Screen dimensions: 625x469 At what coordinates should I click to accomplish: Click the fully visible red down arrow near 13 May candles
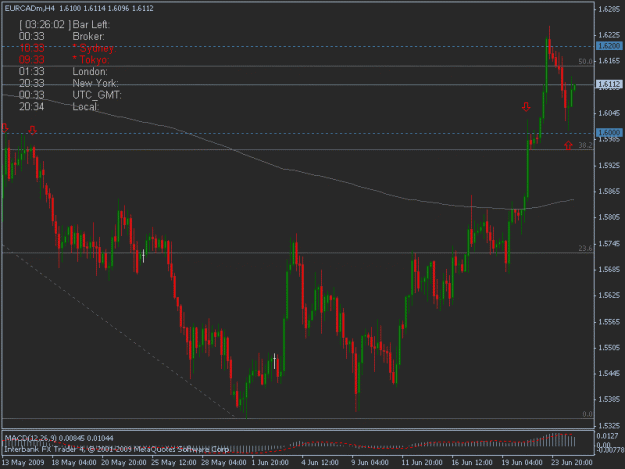tap(33, 130)
